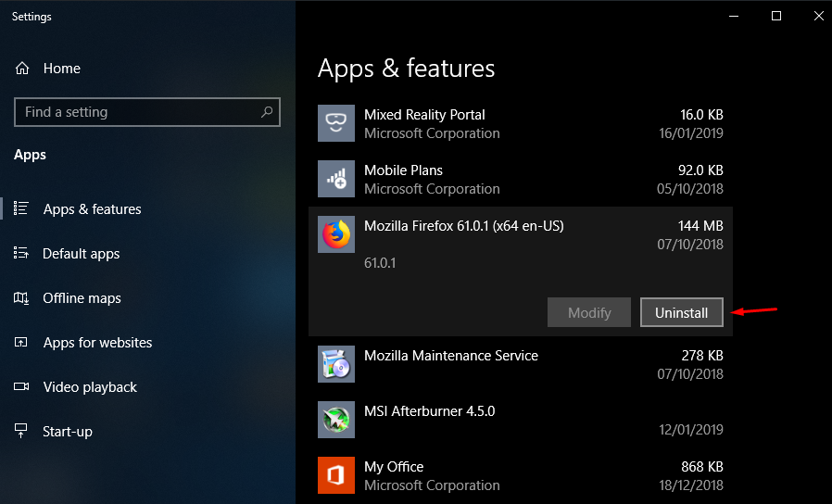832x504 pixels.
Task: Click the Apps & features page heading
Action: pos(406,69)
